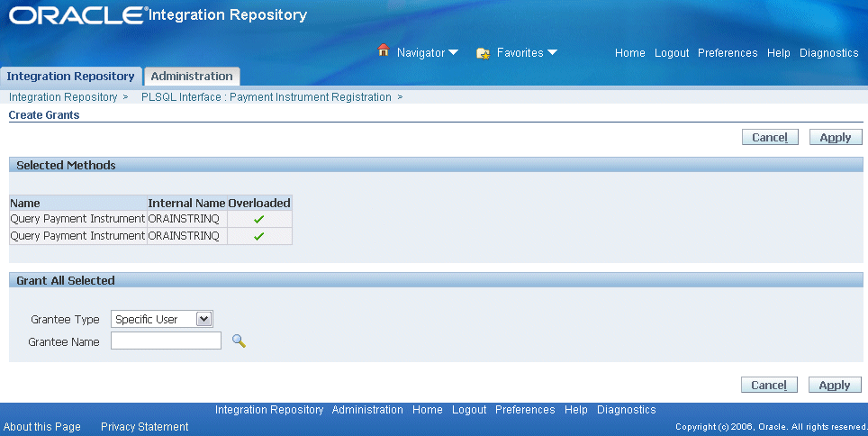The image size is (868, 436).
Task: Open the Grantee Name search magnifier
Action: (239, 341)
